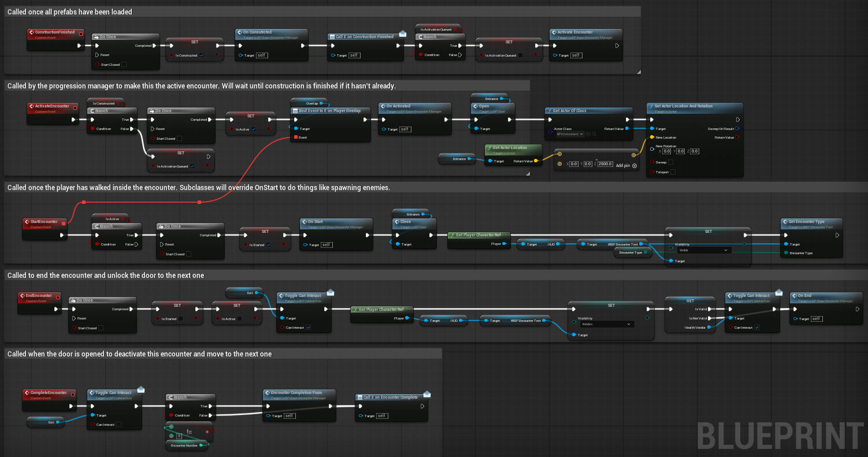The height and width of the screenshot is (457, 868).
Task: Click the message icon on Call E on Encounter Complete
Action: 427,394
